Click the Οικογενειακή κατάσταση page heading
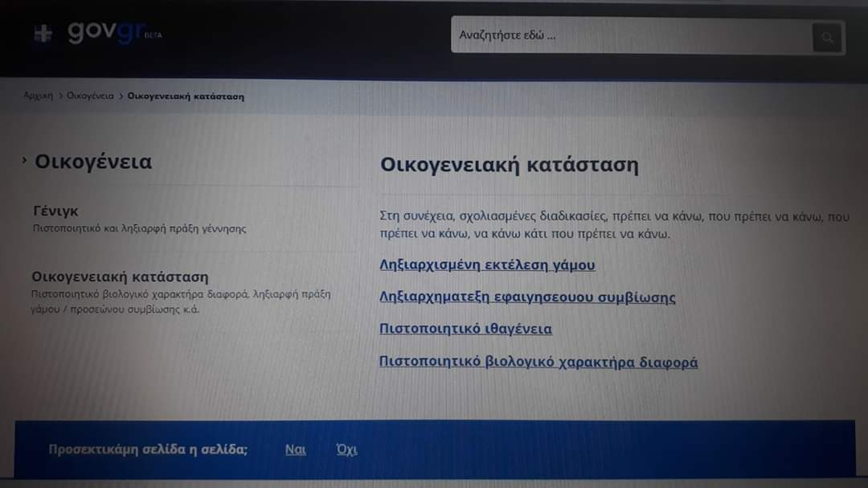Image resolution: width=868 pixels, height=488 pixels. click(x=510, y=165)
